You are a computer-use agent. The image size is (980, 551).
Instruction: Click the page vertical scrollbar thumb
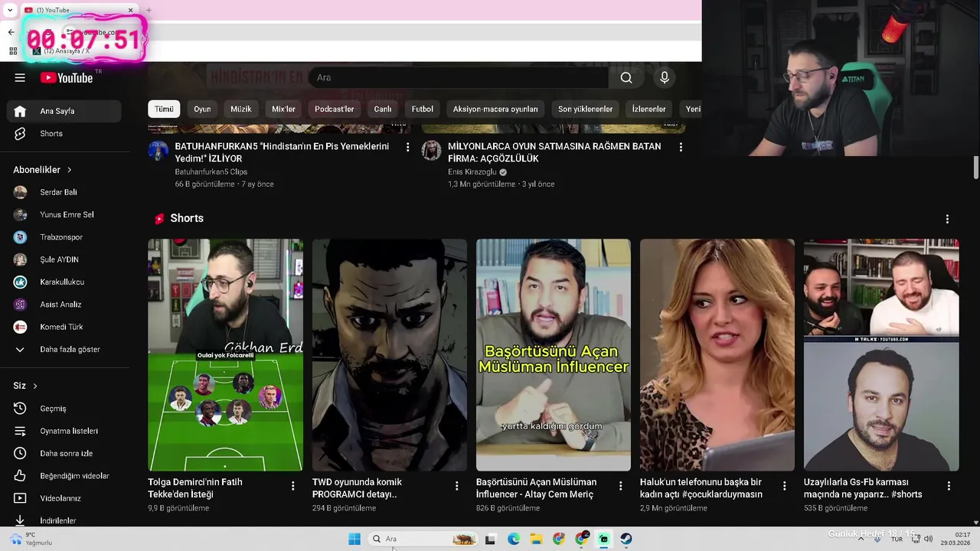tap(976, 168)
